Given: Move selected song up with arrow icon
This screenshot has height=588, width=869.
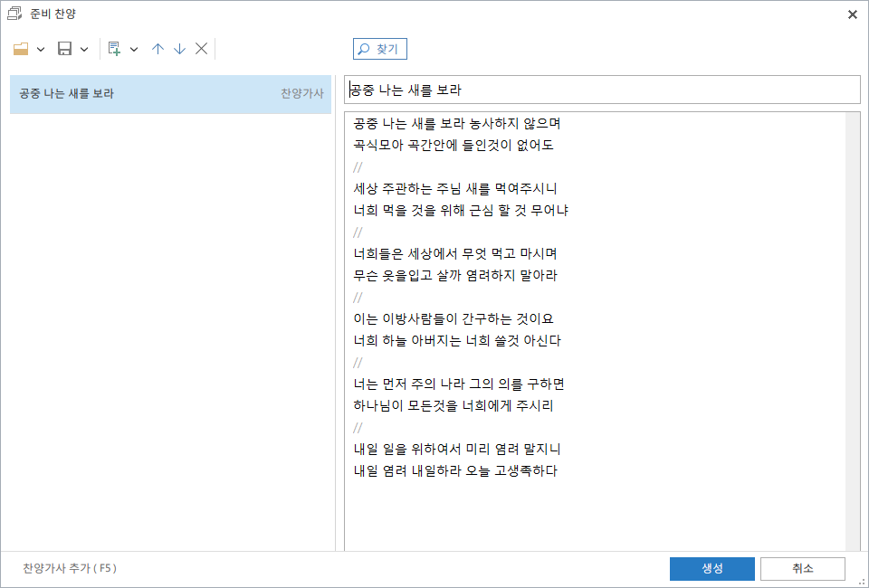Looking at the screenshot, I should click(158, 49).
